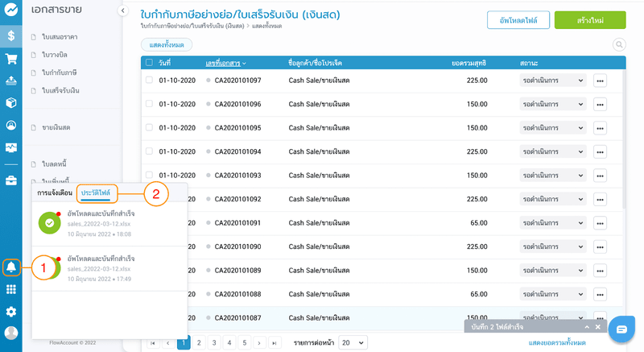Open the 17:49 sales_22022-03-12.xlsx upload entry

[x=109, y=268]
